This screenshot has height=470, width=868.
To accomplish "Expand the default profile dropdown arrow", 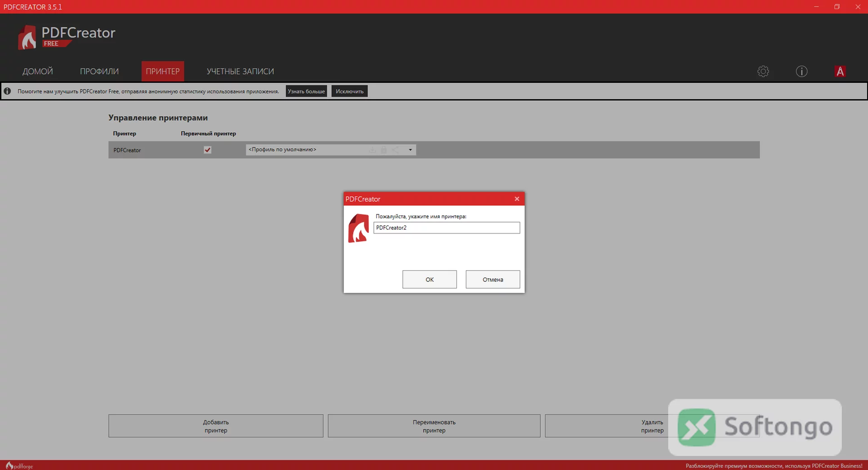I will [410, 150].
